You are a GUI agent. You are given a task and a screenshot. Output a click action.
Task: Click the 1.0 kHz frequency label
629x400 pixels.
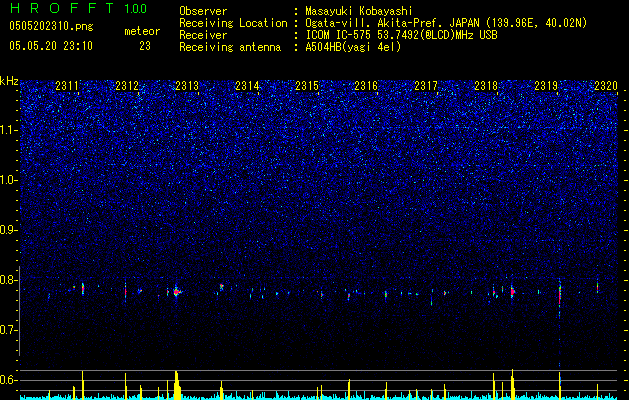[9, 180]
